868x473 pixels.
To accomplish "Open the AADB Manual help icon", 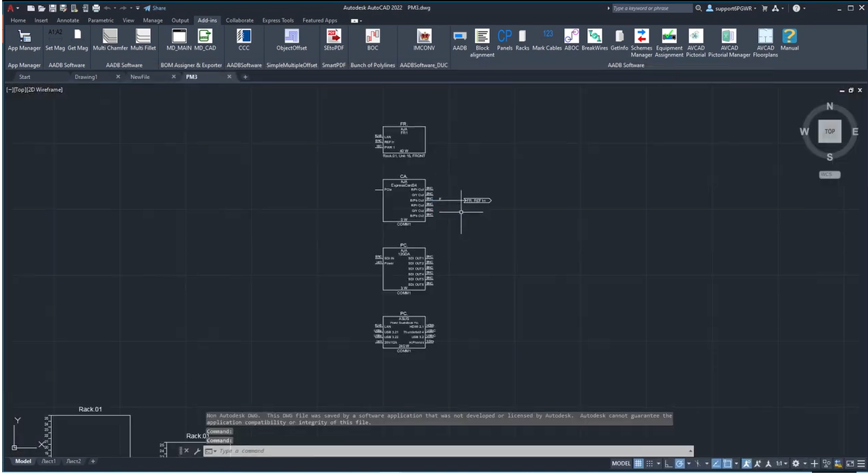I will [x=789, y=37].
